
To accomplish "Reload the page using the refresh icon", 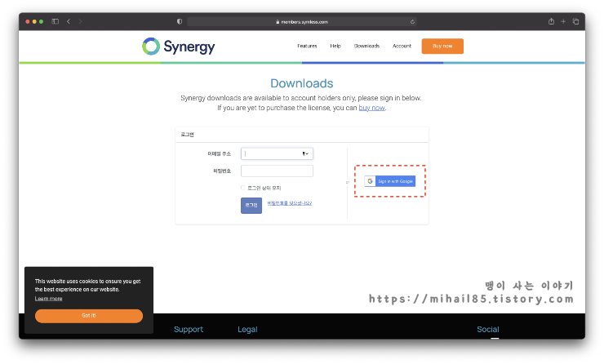I will pyautogui.click(x=412, y=22).
